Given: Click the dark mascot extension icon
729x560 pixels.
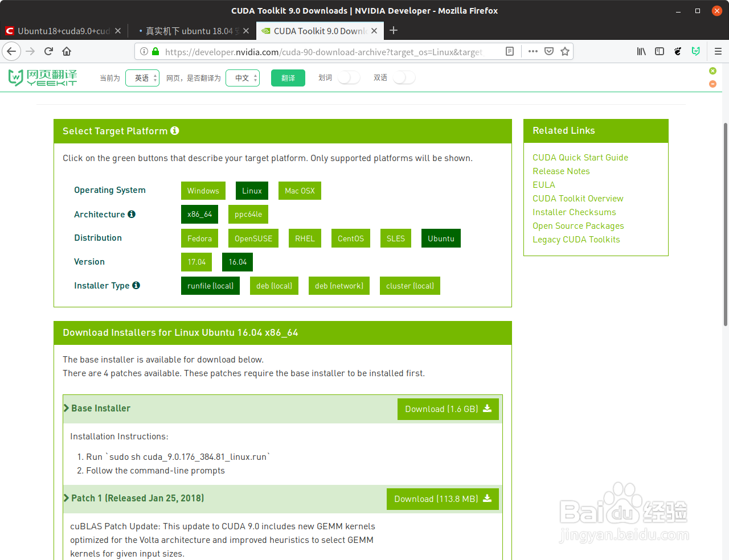Looking at the screenshot, I should pyautogui.click(x=678, y=51).
